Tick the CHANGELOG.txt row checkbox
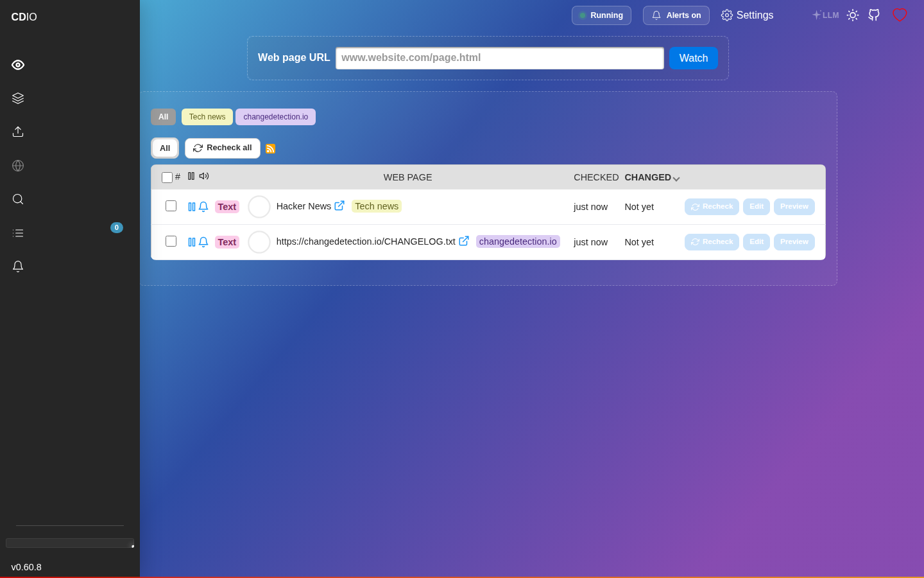The height and width of the screenshot is (578, 924). [x=171, y=241]
